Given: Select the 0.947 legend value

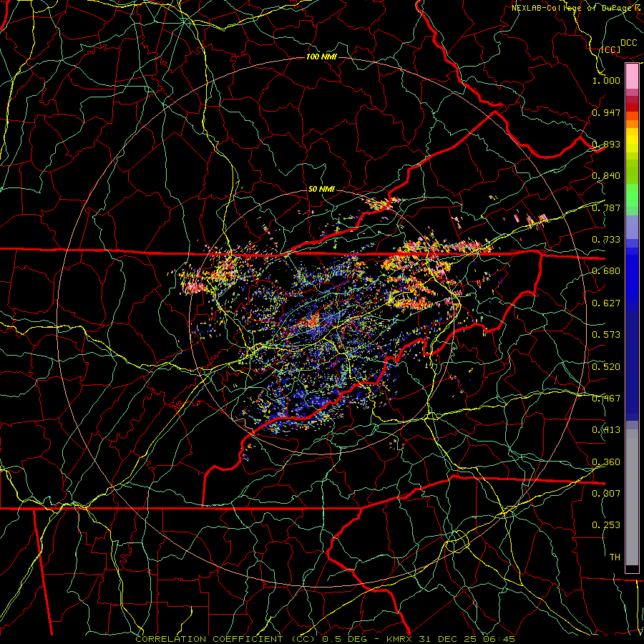Looking at the screenshot, I should (x=606, y=112).
